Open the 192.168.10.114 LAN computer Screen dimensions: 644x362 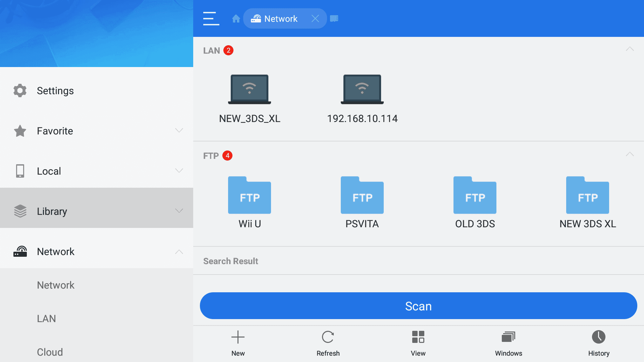[362, 99]
